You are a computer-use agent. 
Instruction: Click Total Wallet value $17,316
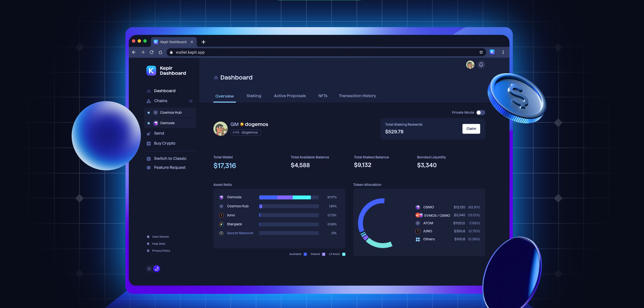(224, 166)
